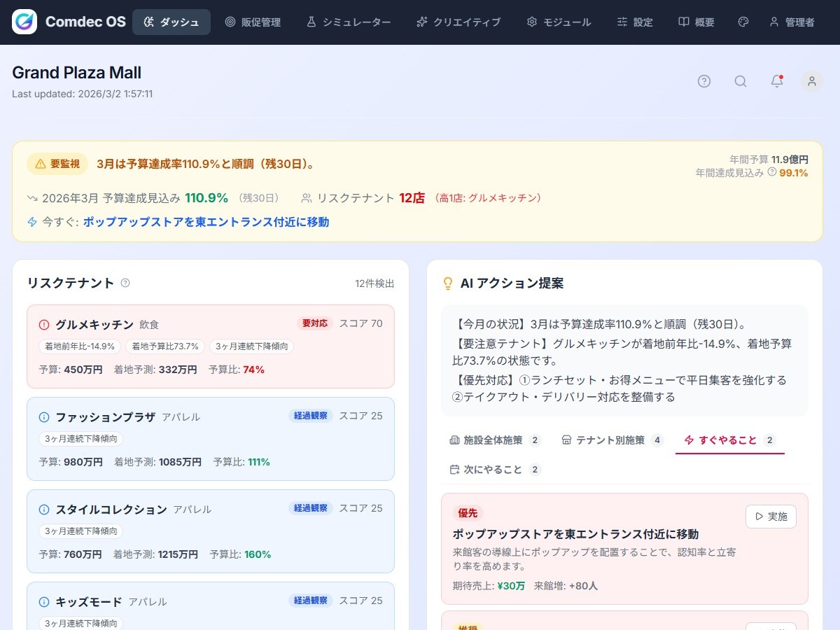Open the グルメキッチン risk tenant card
The height and width of the screenshot is (630, 840).
pyautogui.click(x=210, y=346)
